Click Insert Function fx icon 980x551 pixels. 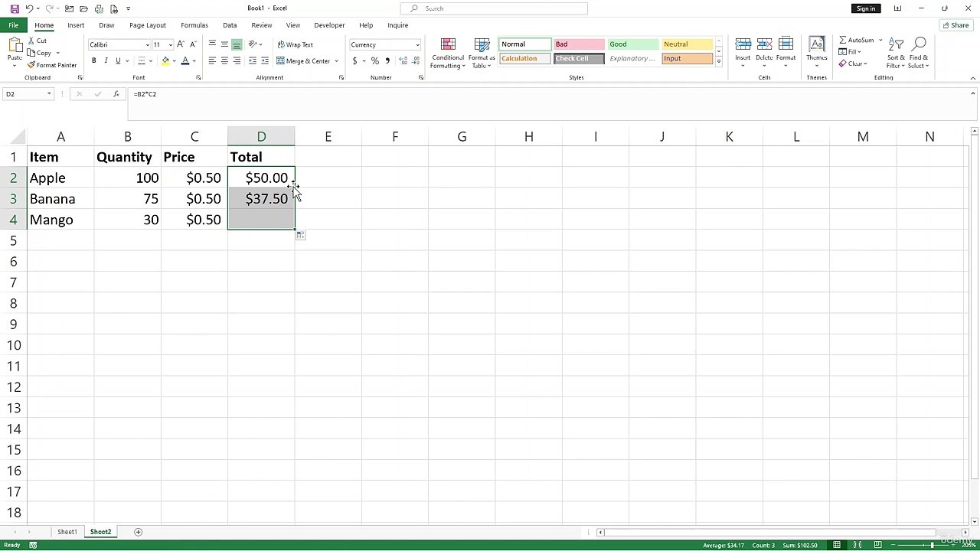pos(116,93)
